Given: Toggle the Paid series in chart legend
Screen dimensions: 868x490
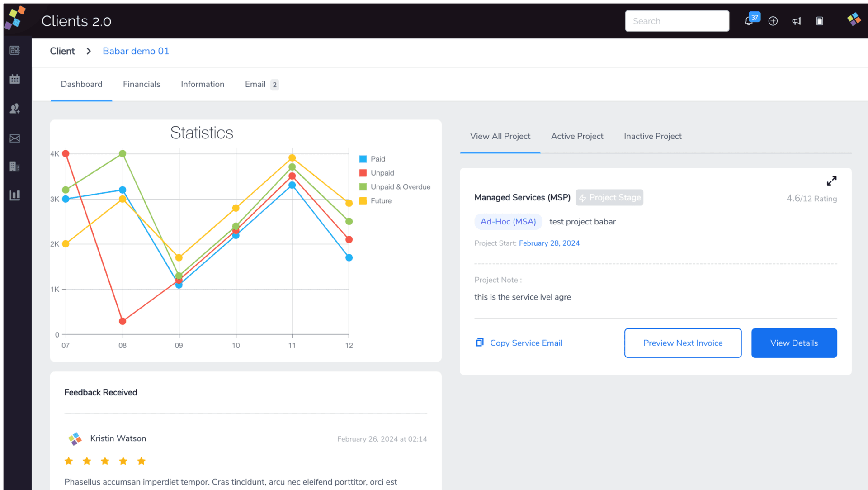Looking at the screenshot, I should pyautogui.click(x=377, y=159).
